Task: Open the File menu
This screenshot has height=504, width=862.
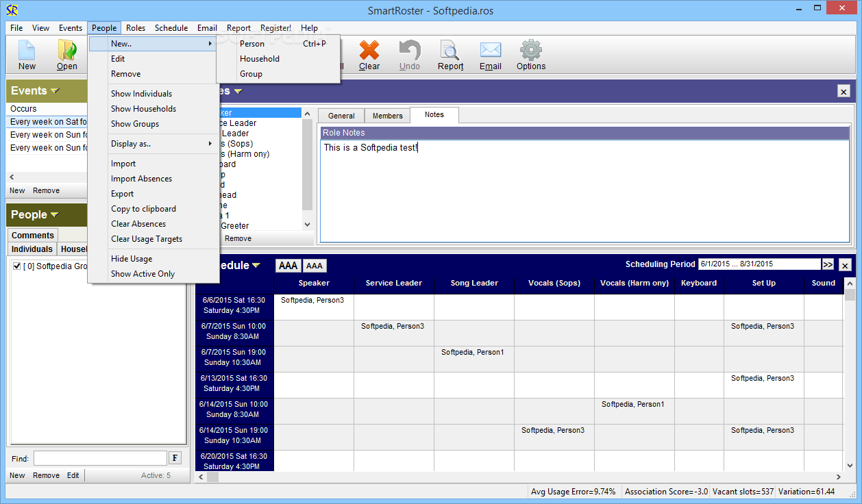Action: [16, 28]
